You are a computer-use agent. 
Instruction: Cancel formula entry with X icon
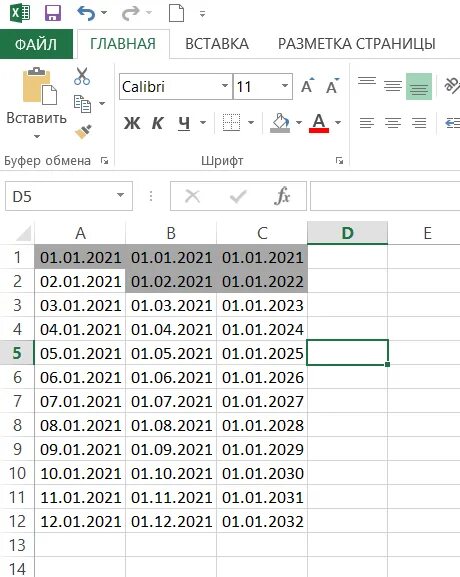pyautogui.click(x=192, y=196)
